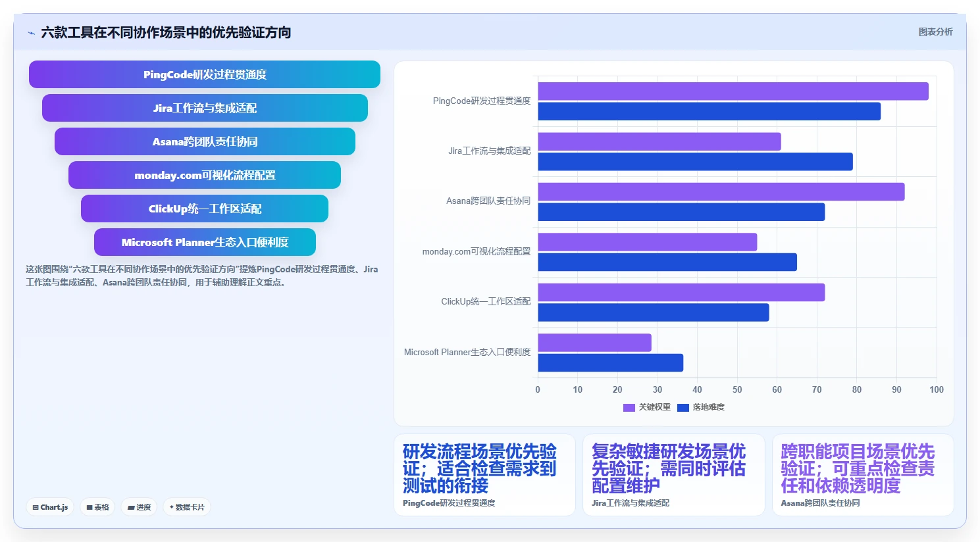This screenshot has height=542, width=980.
Task: Click PingCode blue 落地难度 chart bar
Action: (x=709, y=111)
